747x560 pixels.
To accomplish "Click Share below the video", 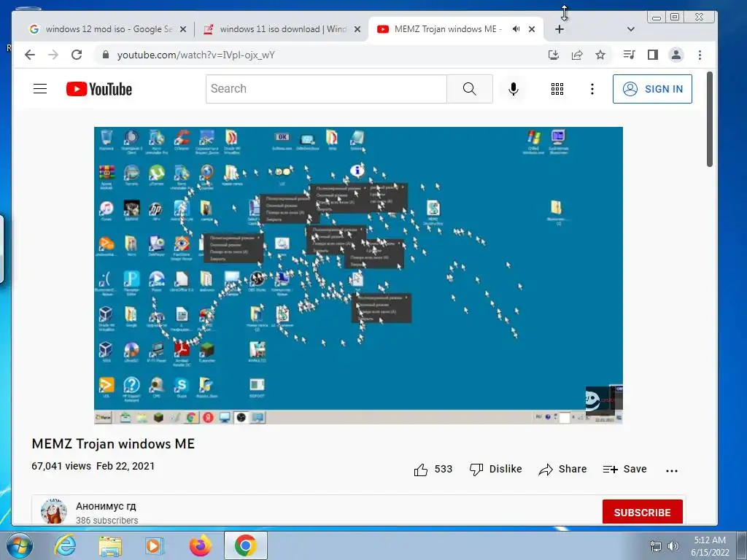I will pos(562,470).
